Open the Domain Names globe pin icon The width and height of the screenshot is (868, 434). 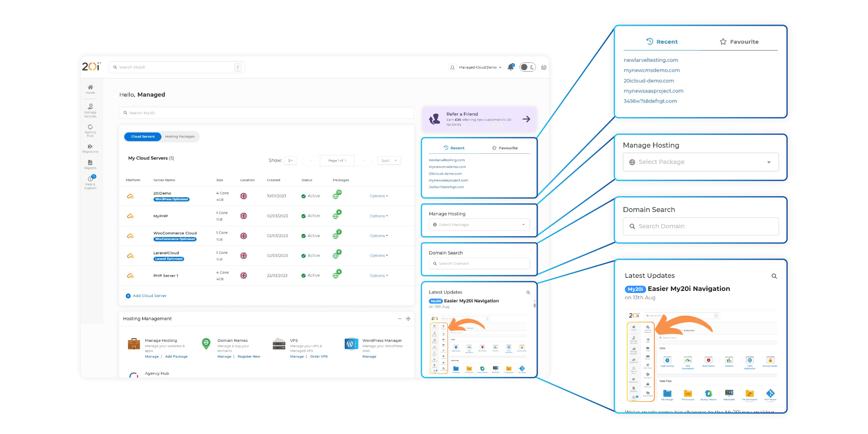pos(206,344)
